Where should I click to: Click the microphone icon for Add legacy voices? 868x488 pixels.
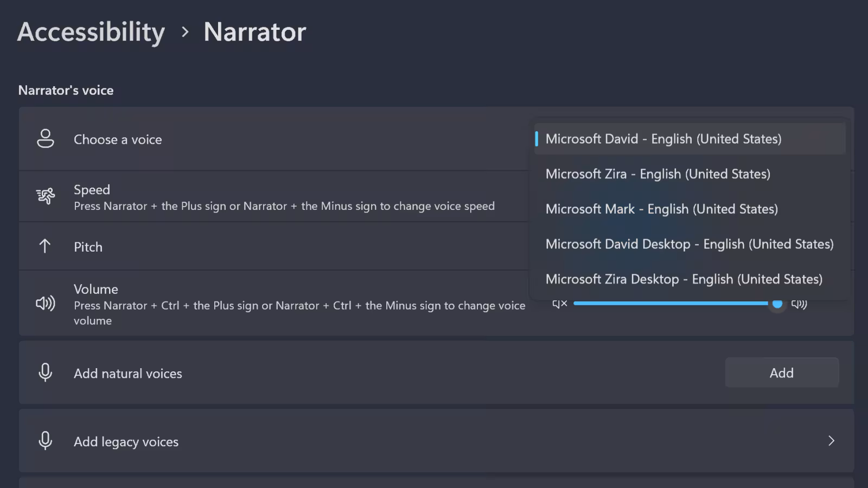(x=46, y=441)
